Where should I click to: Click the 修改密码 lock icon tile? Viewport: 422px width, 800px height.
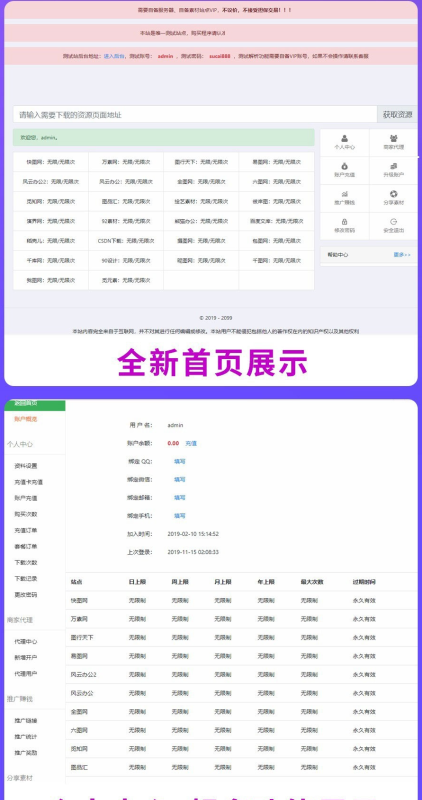click(x=344, y=226)
